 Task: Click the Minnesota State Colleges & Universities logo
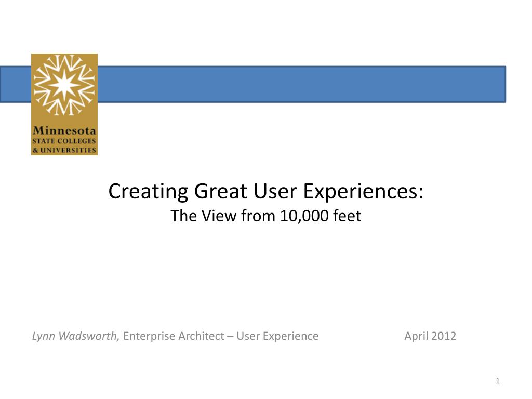[x=64, y=104]
